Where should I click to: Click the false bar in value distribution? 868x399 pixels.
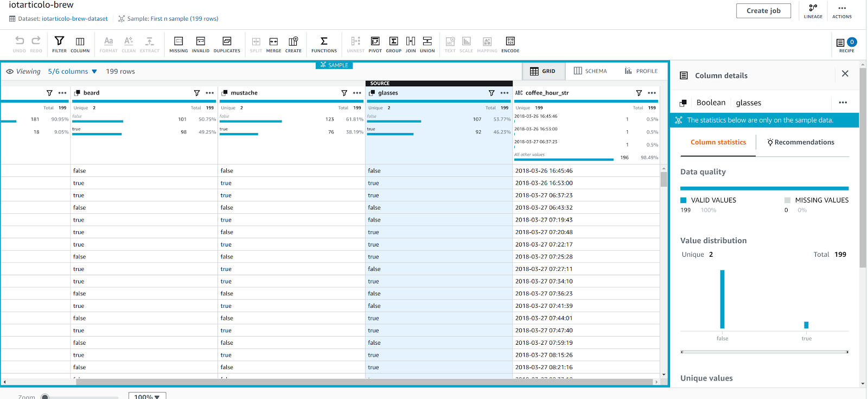tap(722, 299)
